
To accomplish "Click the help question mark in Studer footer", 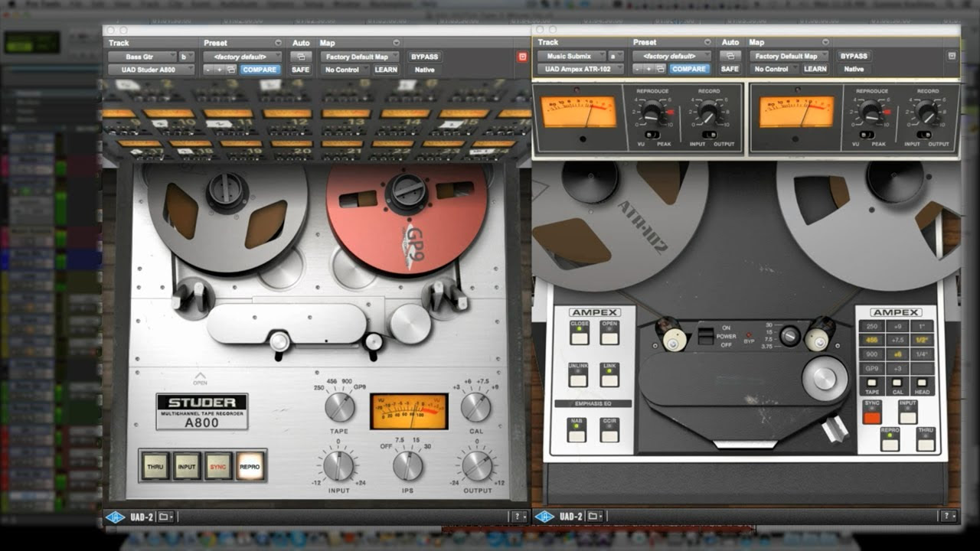I will 519,517.
